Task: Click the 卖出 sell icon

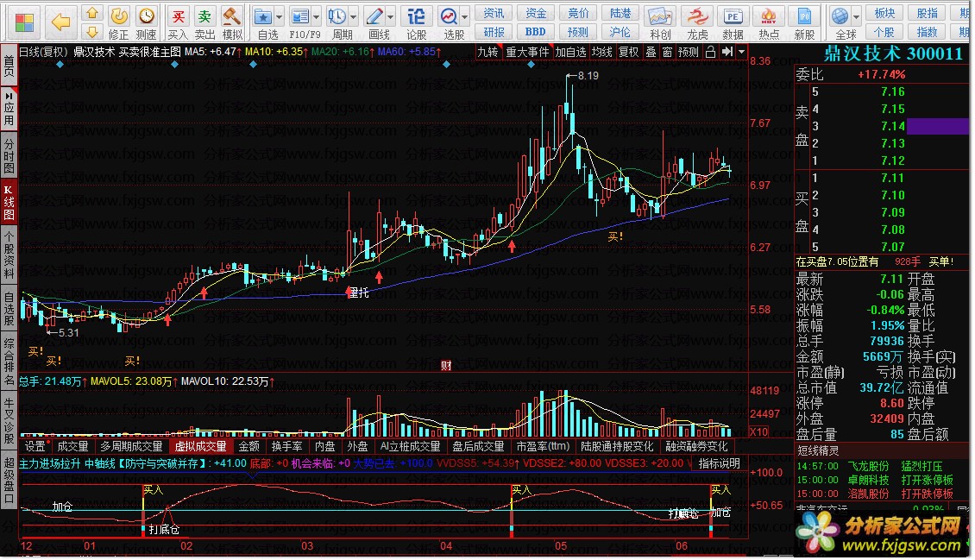Action: (x=204, y=16)
